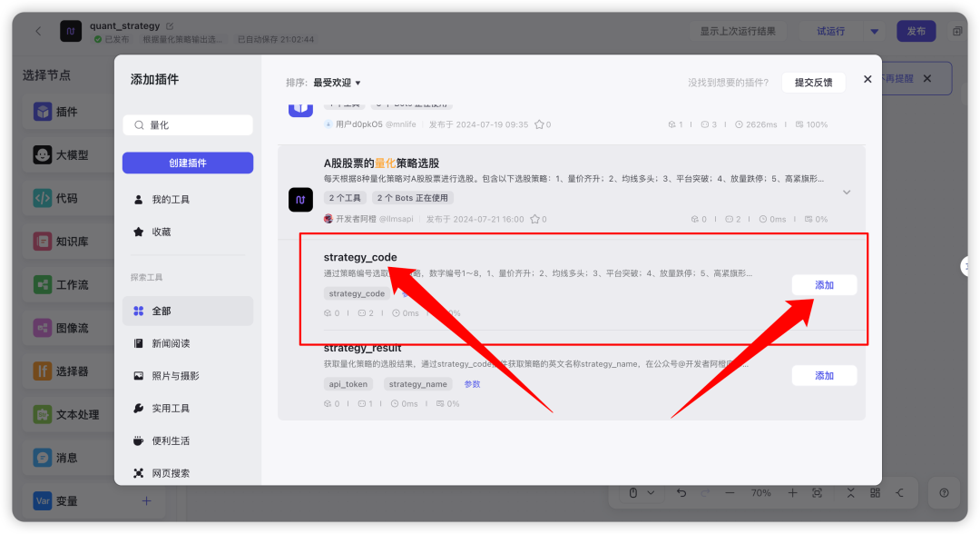Select the 代码 node
Screen dimensions: 980x534
(x=69, y=198)
